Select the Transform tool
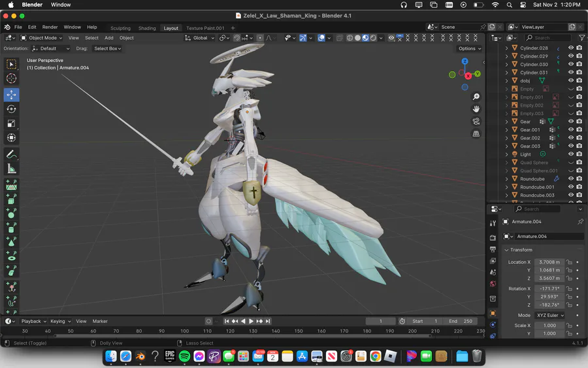 [x=11, y=138]
